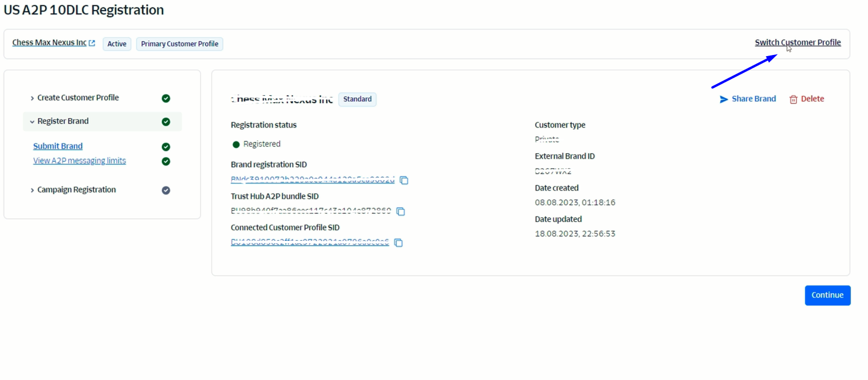This screenshot has height=380, width=868.
Task: Click external link icon beside Chess Max Nexus Inc
Action: coord(92,43)
